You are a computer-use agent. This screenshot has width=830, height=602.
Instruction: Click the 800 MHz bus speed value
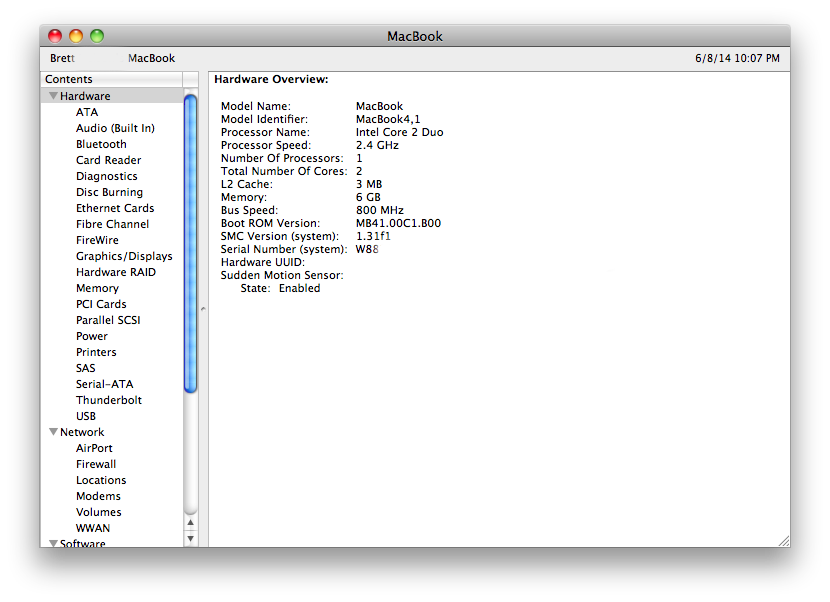(380, 210)
